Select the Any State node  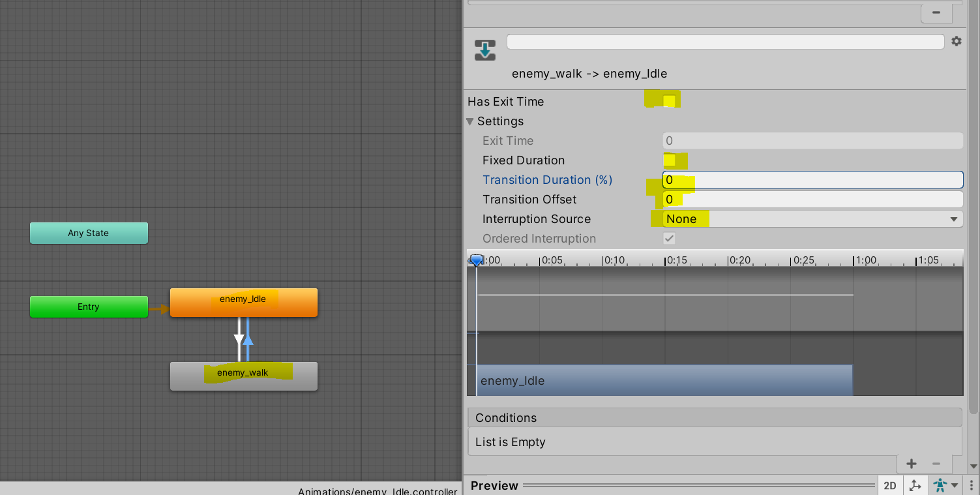[x=89, y=233]
